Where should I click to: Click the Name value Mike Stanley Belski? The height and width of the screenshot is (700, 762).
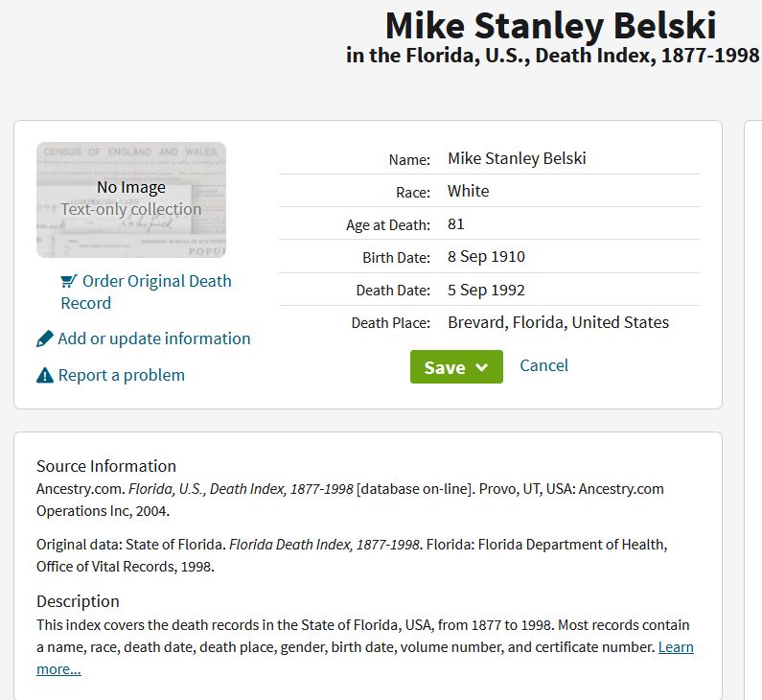tap(517, 158)
